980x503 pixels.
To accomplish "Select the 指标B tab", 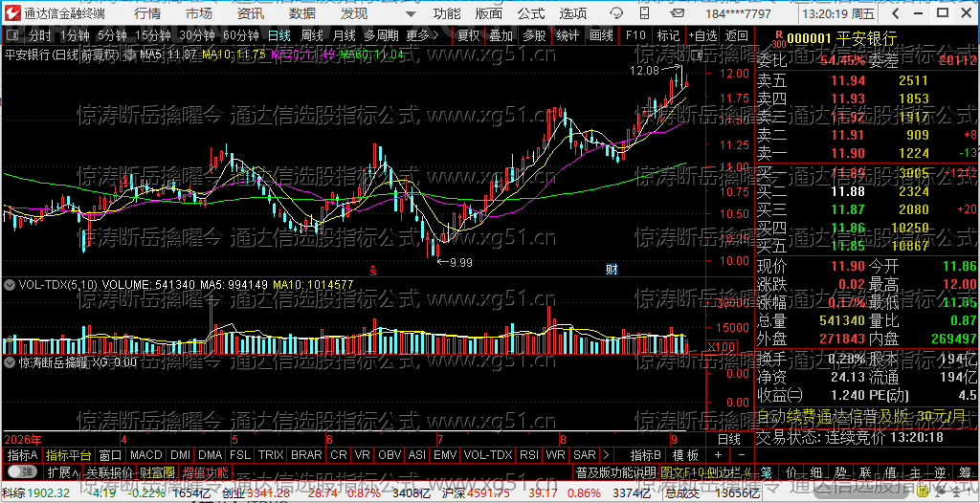I will 646,455.
